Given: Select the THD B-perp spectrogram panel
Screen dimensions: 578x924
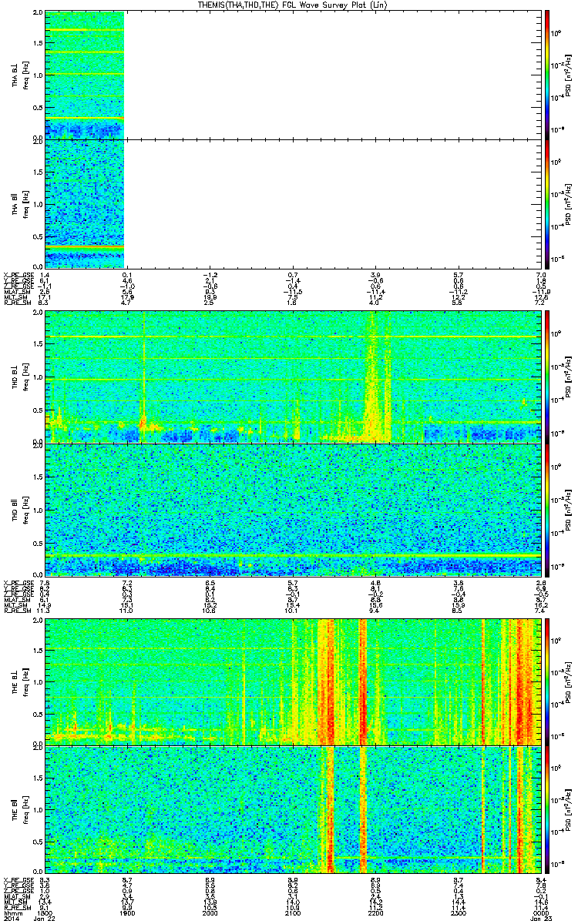Looking at the screenshot, I should pos(292,376).
